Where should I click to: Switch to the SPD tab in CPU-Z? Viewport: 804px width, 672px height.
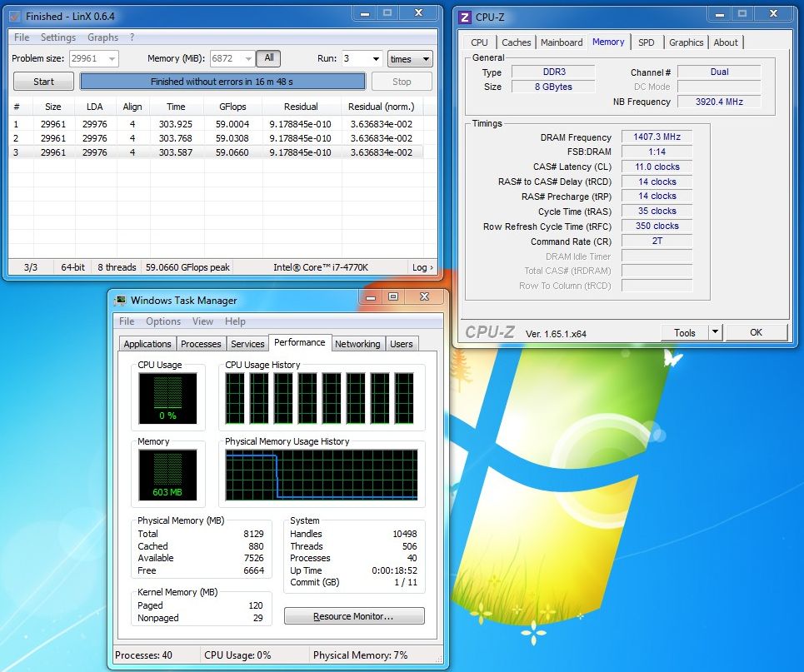[646, 42]
